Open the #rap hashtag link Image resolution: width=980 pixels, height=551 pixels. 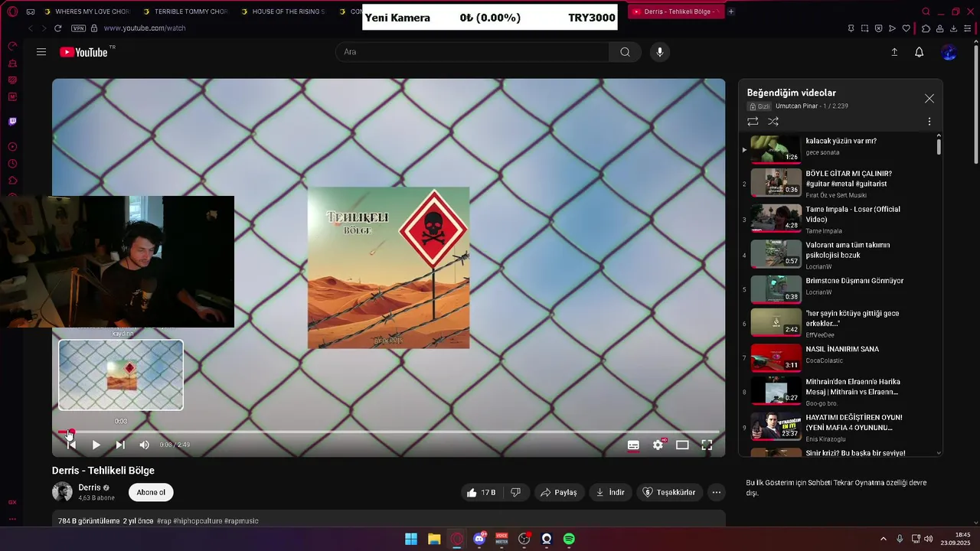click(164, 521)
